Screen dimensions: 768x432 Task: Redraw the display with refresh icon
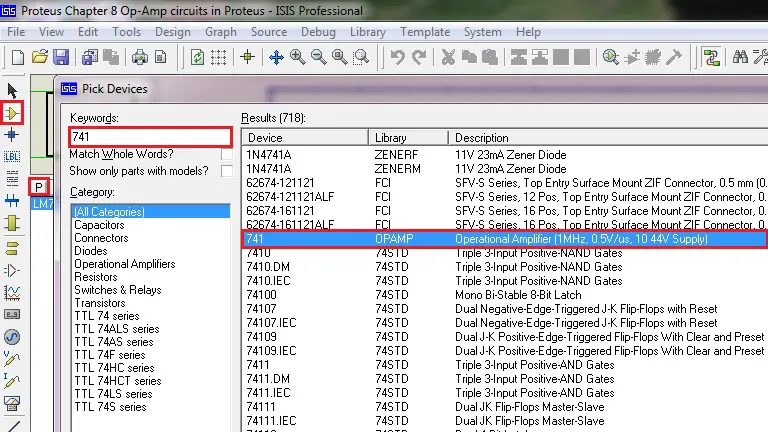click(x=197, y=57)
